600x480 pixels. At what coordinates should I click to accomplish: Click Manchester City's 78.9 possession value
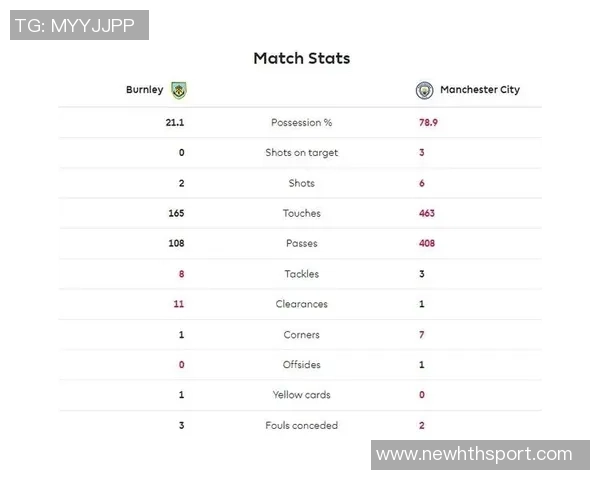[428, 123]
